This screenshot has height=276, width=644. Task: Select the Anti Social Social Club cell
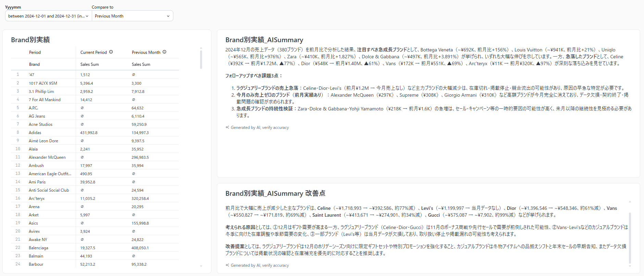[49, 190]
